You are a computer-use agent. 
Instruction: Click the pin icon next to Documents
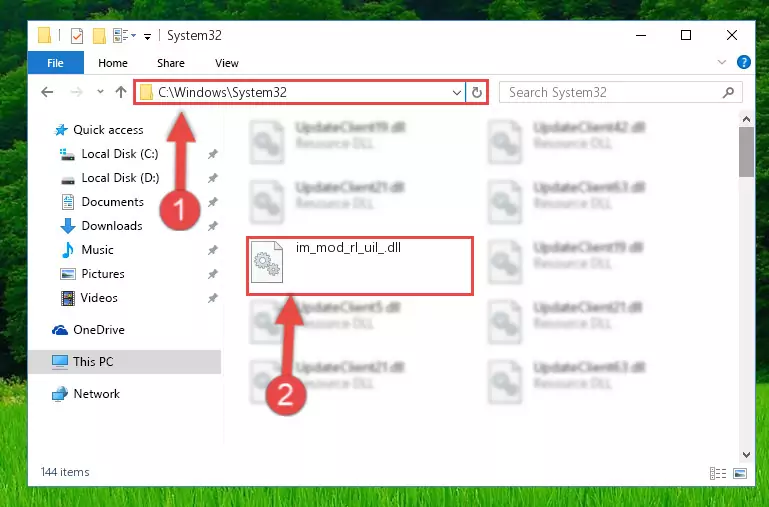click(x=212, y=203)
